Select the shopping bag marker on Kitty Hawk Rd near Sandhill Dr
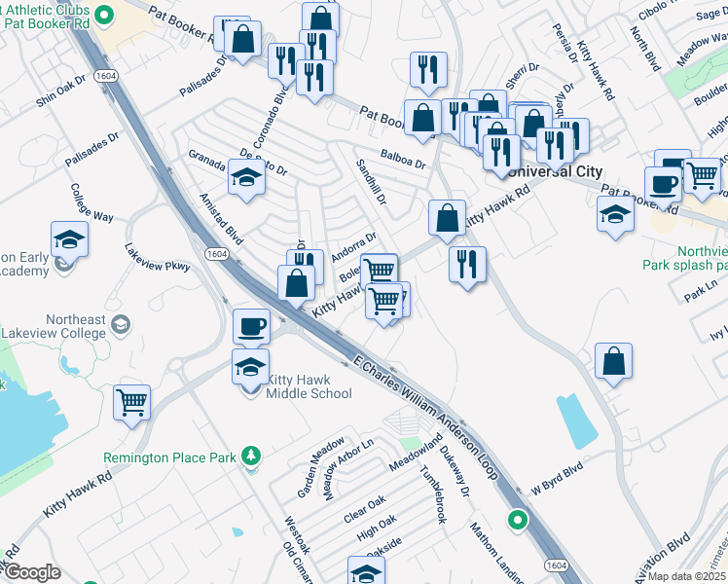 pos(447,218)
